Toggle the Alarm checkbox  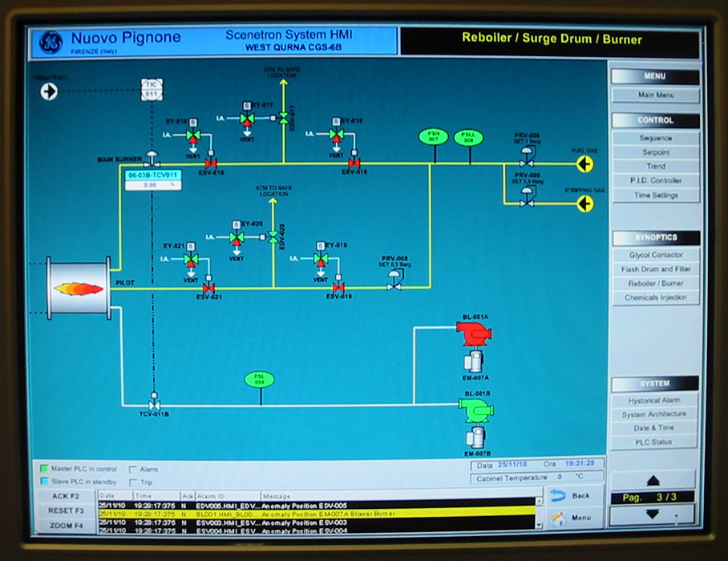click(x=133, y=469)
